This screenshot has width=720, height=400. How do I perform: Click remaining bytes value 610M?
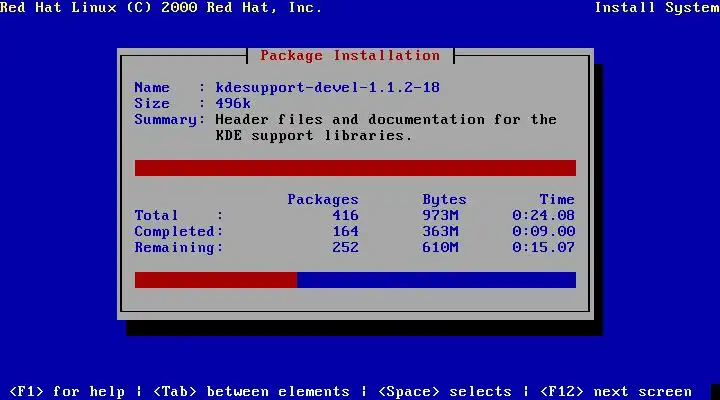tap(440, 248)
